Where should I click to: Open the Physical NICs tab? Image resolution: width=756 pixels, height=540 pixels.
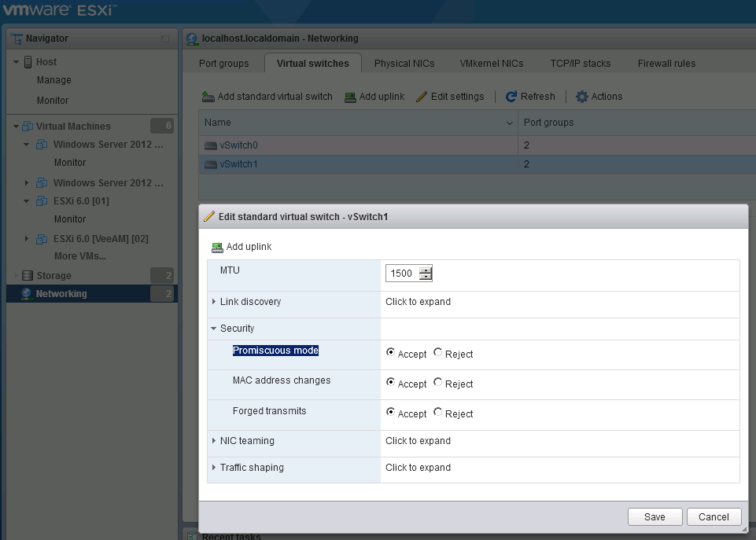click(404, 64)
